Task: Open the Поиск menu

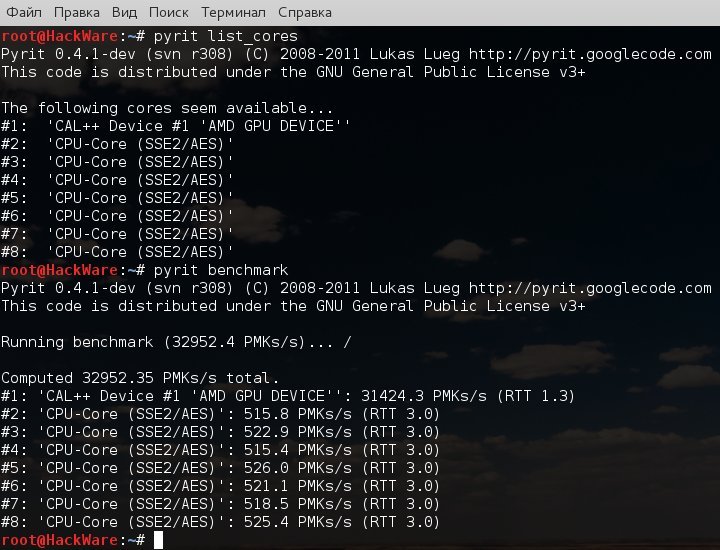Action: coord(169,12)
